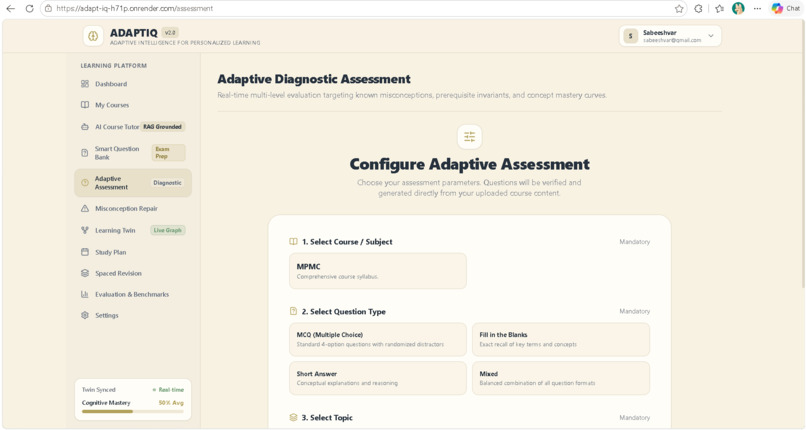Image resolution: width=806 pixels, height=430 pixels.
Task: Click the book icon beside Select Course
Action: (x=294, y=241)
